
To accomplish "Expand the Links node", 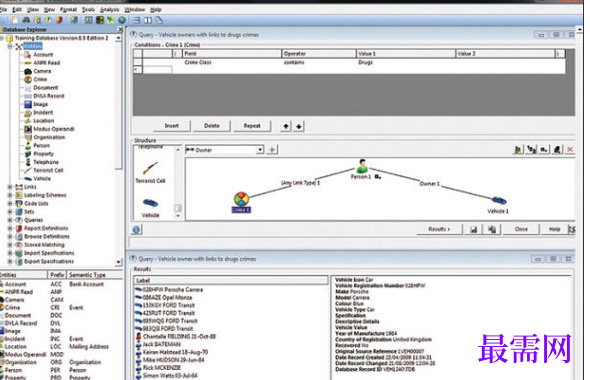I will tap(10, 187).
